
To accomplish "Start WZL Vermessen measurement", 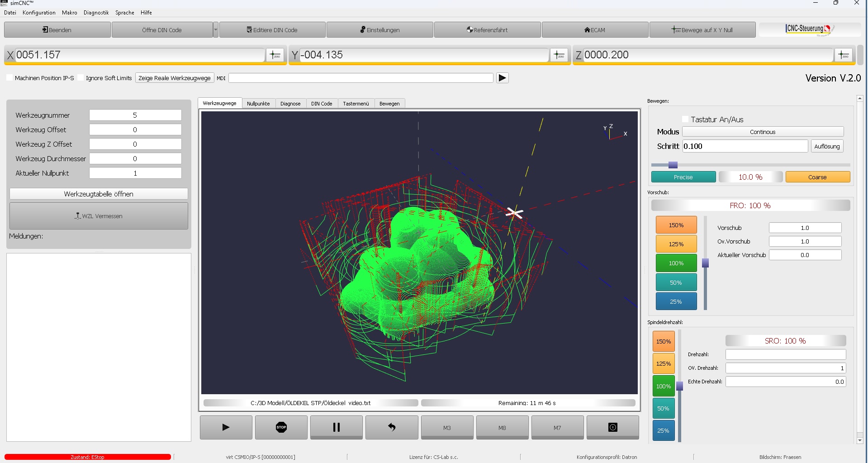I will (x=98, y=216).
